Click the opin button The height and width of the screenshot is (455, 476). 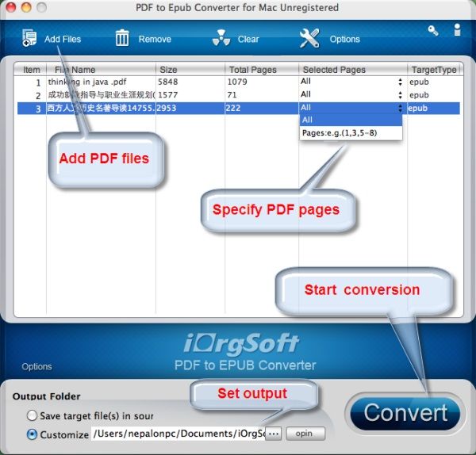click(x=305, y=434)
